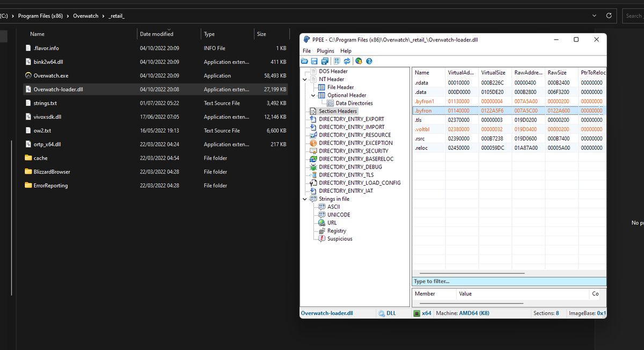Click the DIRECTORY_ENTRY_EXPORT icon
The height and width of the screenshot is (350, 644).
click(313, 119)
